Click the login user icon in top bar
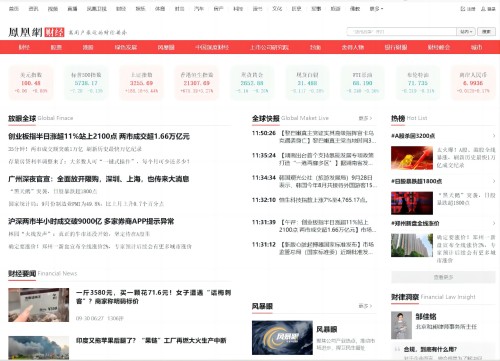The image size is (500, 361). 488,9
